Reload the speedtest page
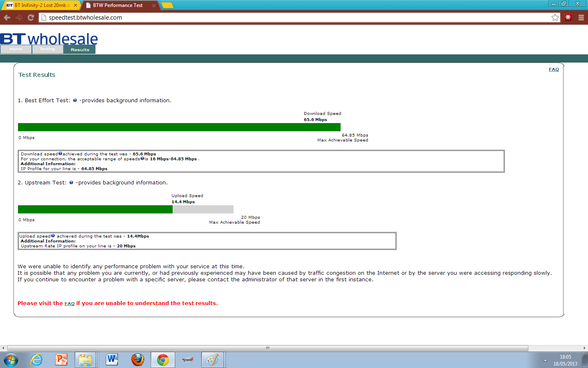Image resolution: width=588 pixels, height=368 pixels. click(31, 18)
